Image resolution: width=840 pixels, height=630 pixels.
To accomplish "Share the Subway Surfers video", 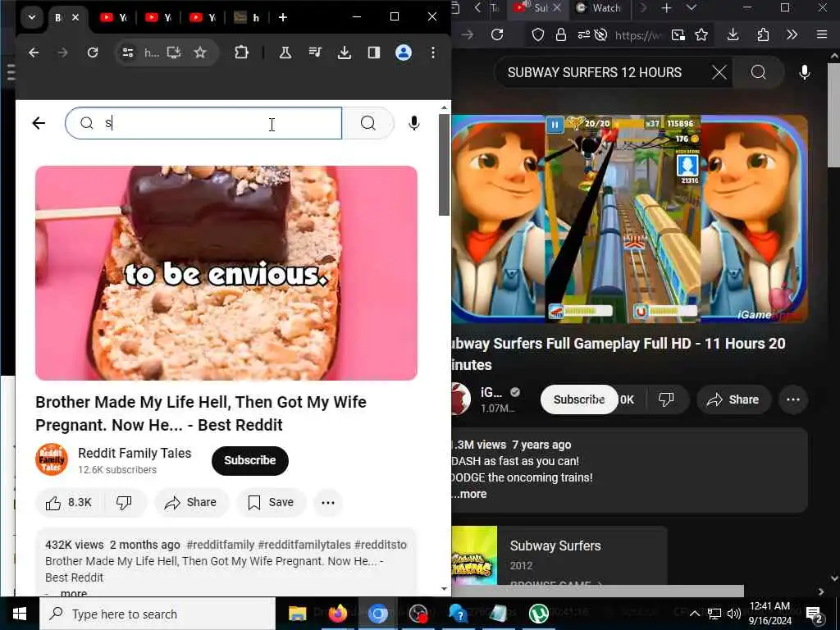I will 733,399.
